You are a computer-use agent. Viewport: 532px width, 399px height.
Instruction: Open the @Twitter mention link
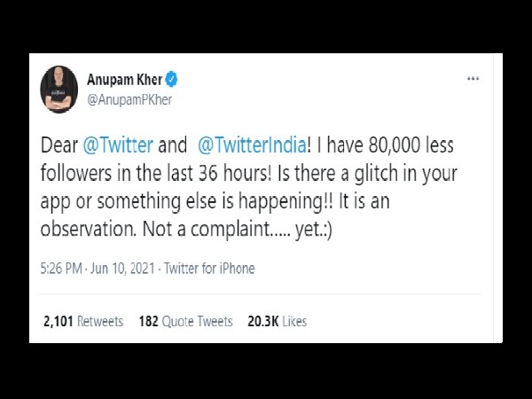coord(118,145)
